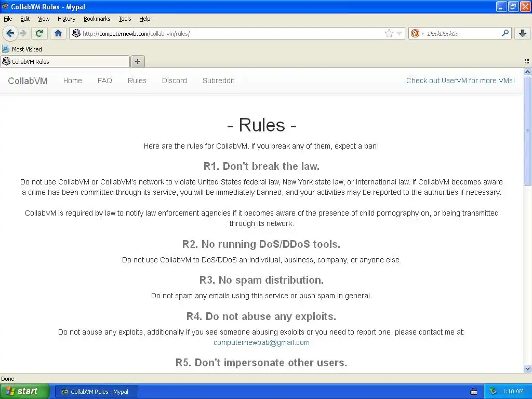Open the Tools menu

coord(125,19)
